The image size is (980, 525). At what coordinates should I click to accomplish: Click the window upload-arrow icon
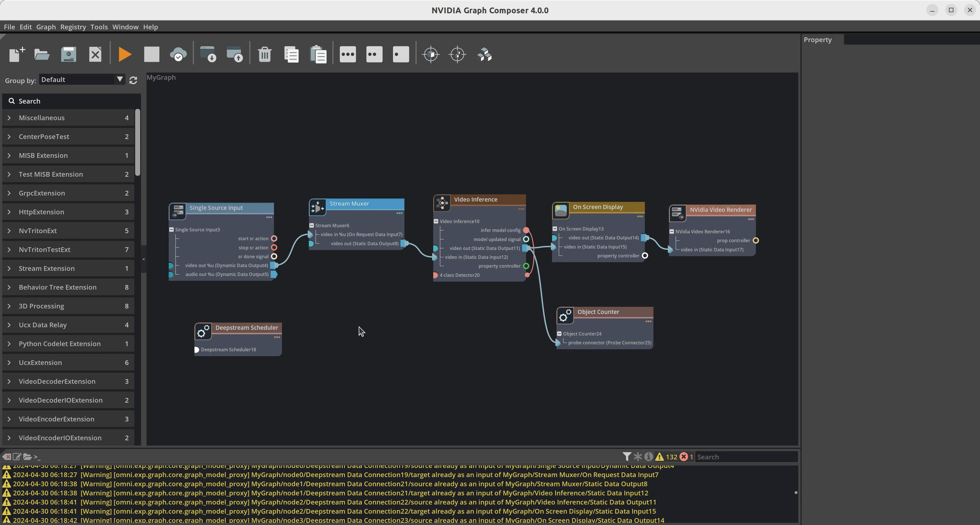click(235, 54)
